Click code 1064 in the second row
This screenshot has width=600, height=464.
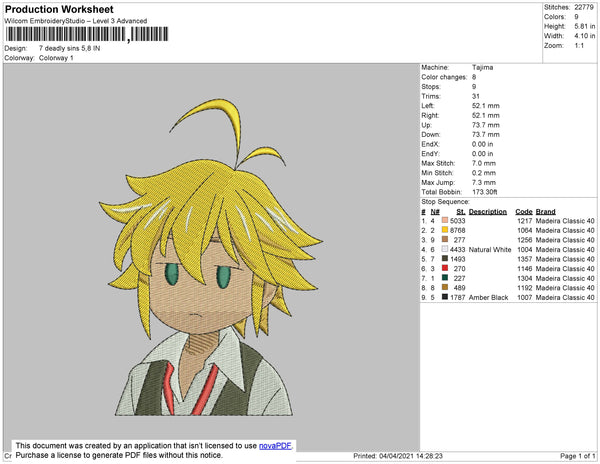525,230
